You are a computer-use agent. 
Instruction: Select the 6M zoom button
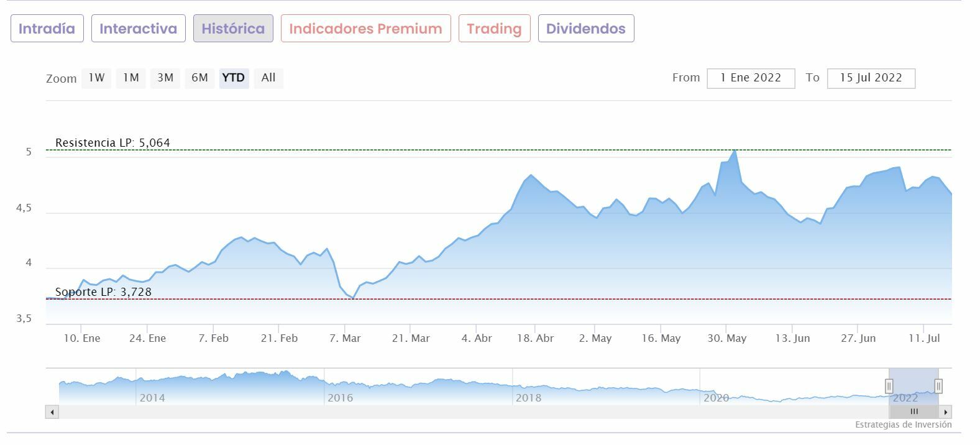click(199, 78)
